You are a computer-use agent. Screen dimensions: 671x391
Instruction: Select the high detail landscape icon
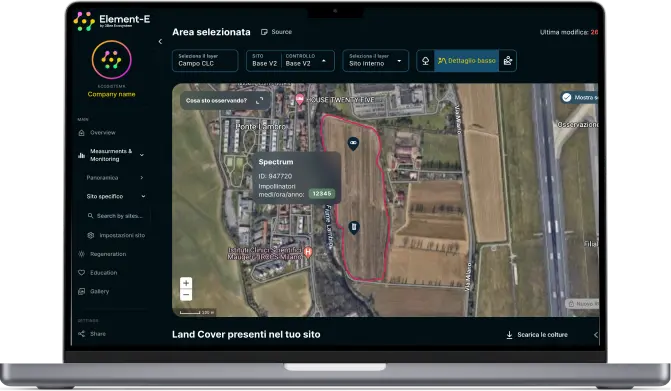(x=508, y=61)
